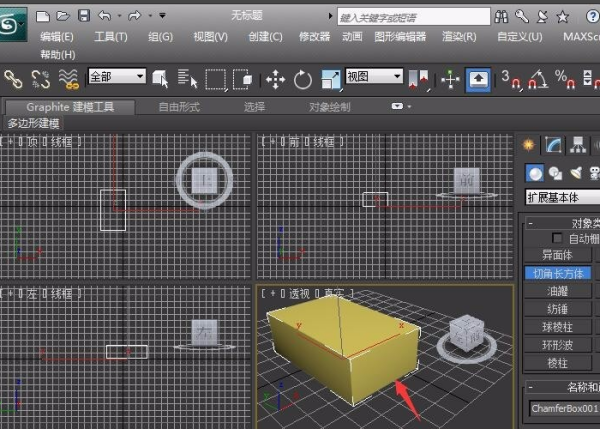Image resolution: width=600 pixels, height=429 pixels.
Task: Open the 编辑(E) menu
Action: pyautogui.click(x=57, y=37)
